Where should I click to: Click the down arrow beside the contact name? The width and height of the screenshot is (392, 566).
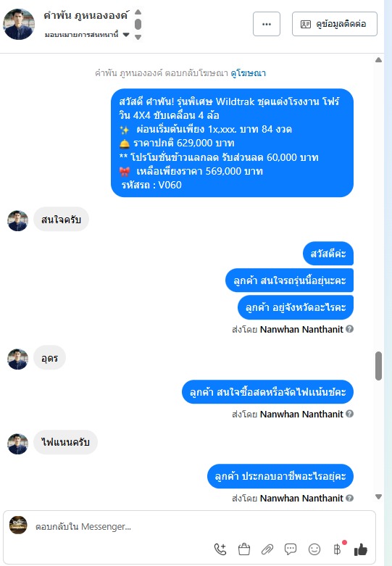[138, 37]
